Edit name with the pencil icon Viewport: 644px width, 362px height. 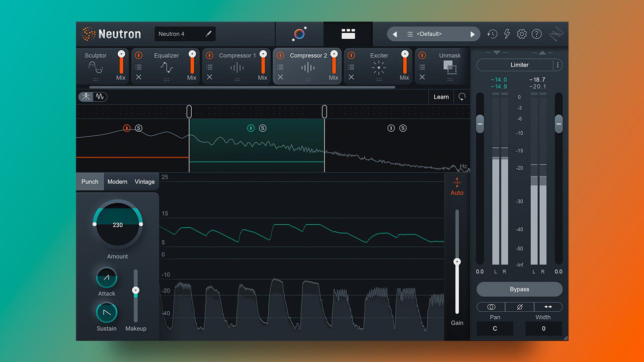pyautogui.click(x=209, y=34)
